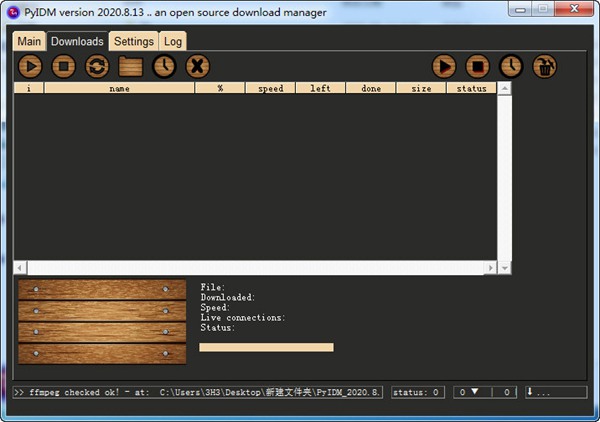Viewport: 600px width, 422px height.
Task: Click the schedule clock icon on the left toolbar
Action: (164, 67)
